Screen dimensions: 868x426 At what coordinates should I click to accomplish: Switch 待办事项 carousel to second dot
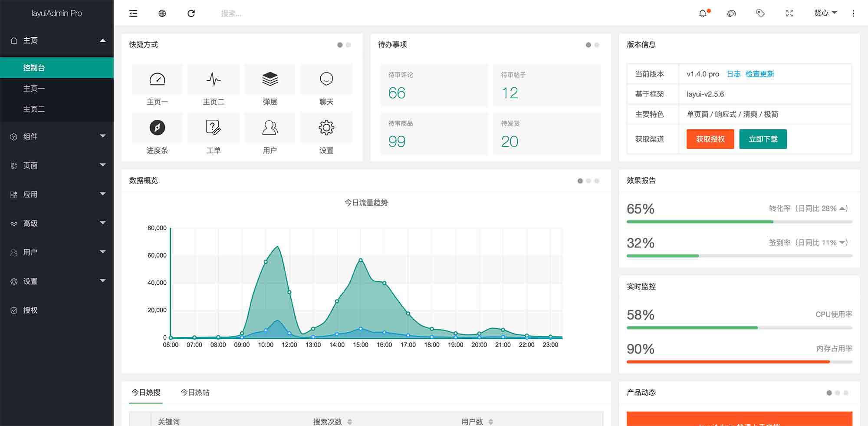[597, 45]
